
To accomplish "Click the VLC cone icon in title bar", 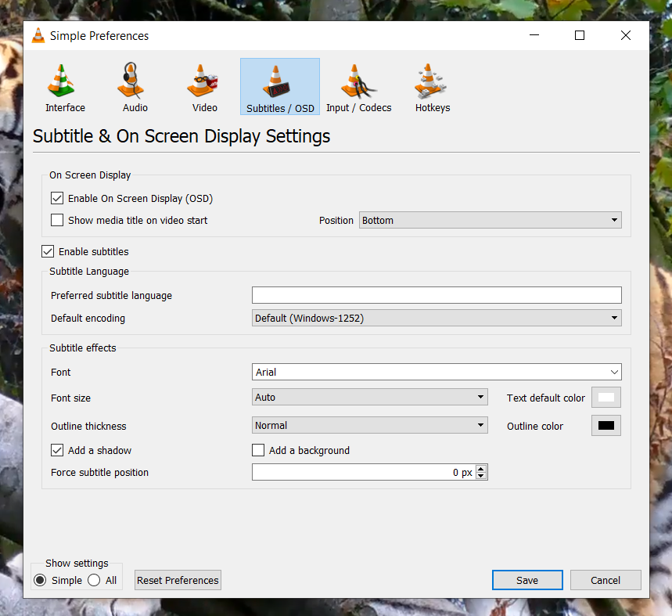I will (38, 35).
